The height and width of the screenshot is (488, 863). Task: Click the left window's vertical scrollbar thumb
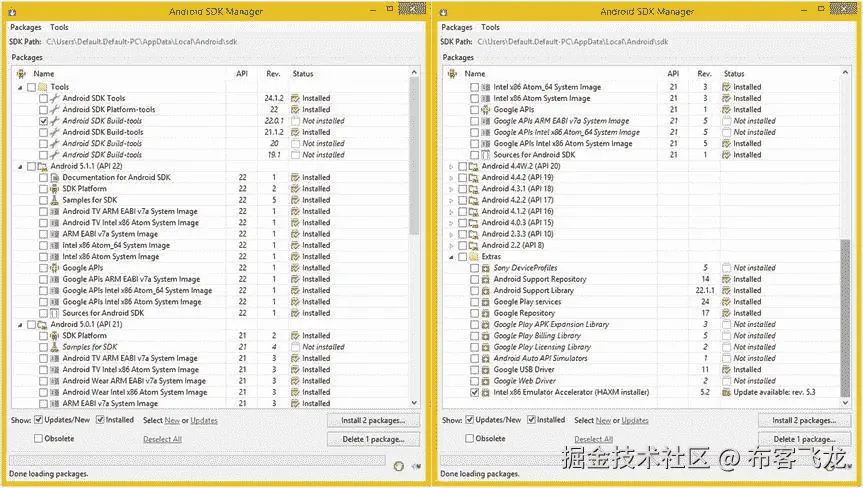point(414,157)
